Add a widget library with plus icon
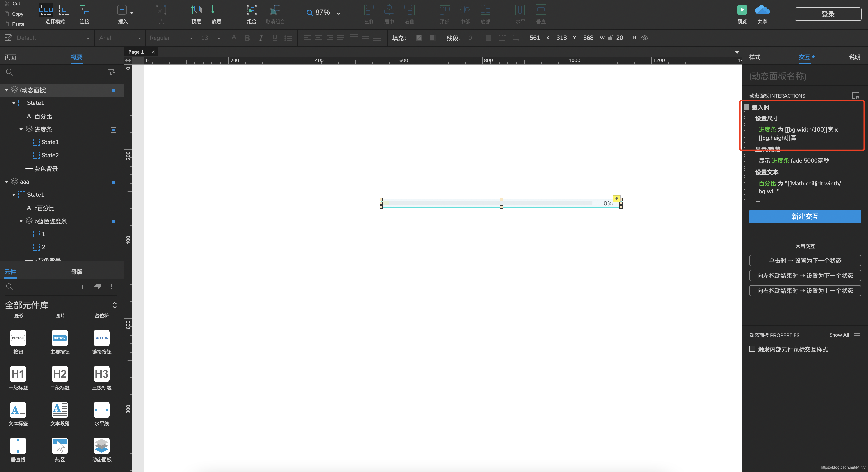Screen dimensions: 868x472 click(82, 287)
